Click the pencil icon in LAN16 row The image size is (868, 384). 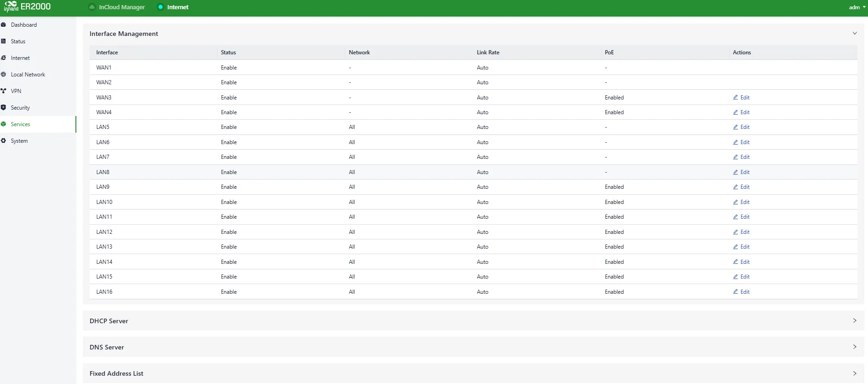[736, 291]
